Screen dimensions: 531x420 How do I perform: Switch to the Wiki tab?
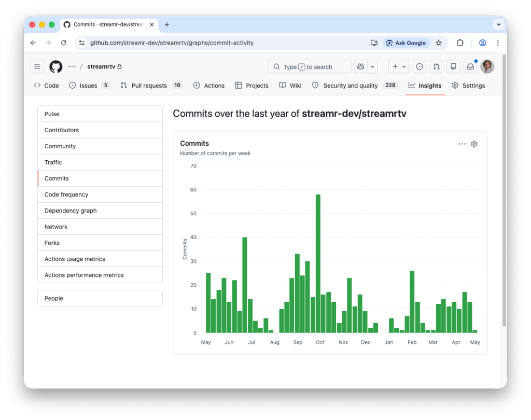(290, 86)
